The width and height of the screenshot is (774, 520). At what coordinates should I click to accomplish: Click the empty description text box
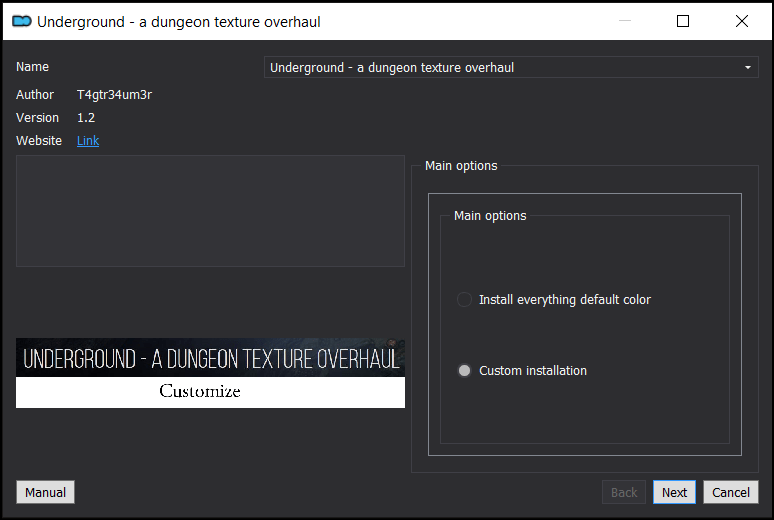point(210,211)
